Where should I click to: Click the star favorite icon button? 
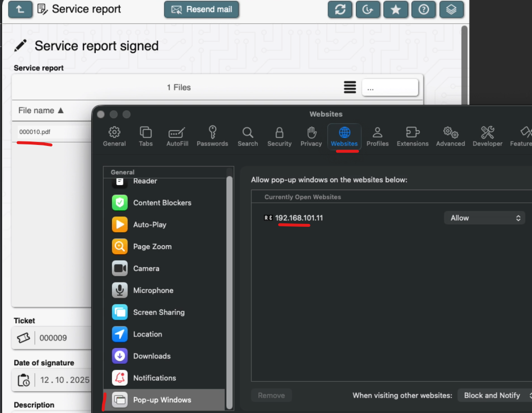(395, 9)
